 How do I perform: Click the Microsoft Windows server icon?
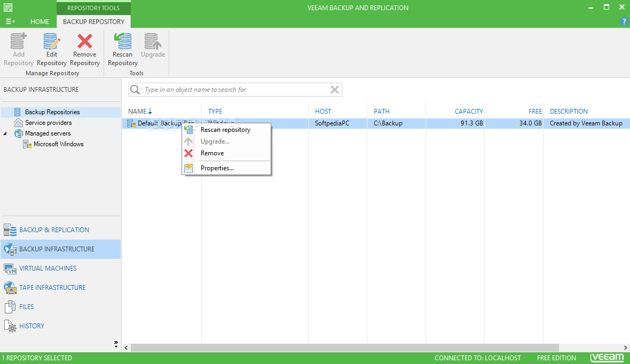(x=27, y=144)
